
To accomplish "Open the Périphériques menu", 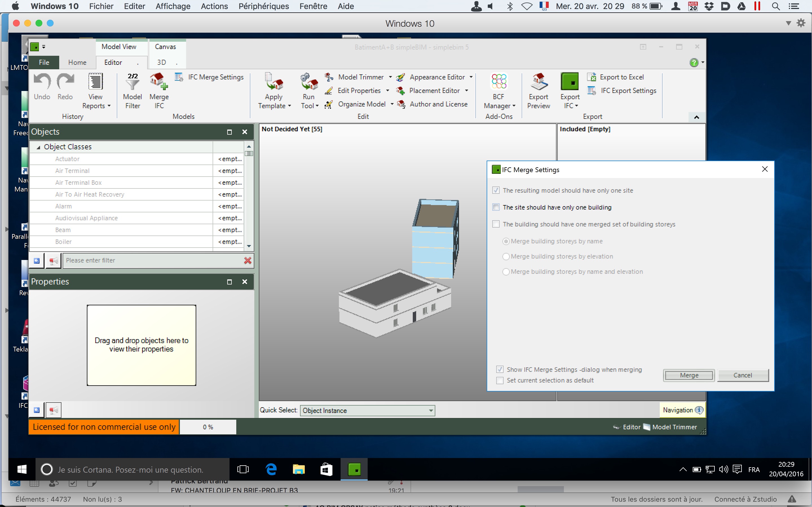I will (263, 6).
